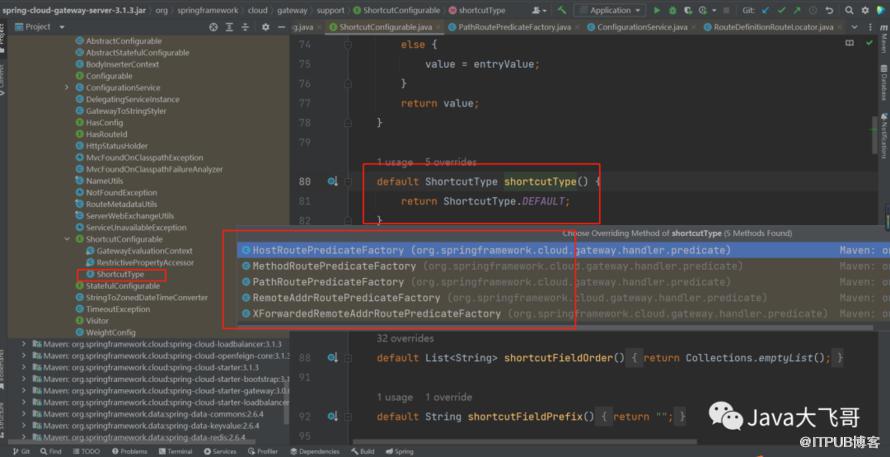Toggle the Maven side panel

(884, 42)
